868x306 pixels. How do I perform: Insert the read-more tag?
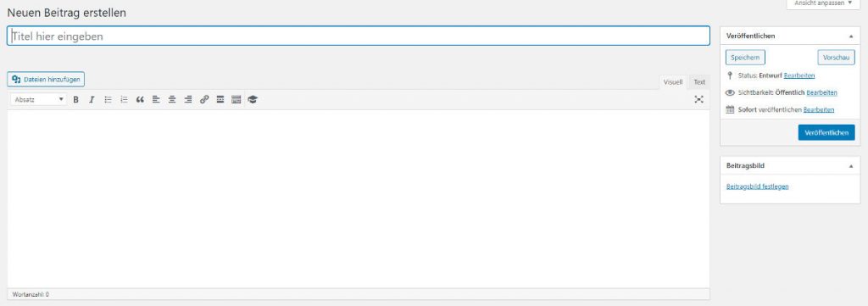[220, 100]
